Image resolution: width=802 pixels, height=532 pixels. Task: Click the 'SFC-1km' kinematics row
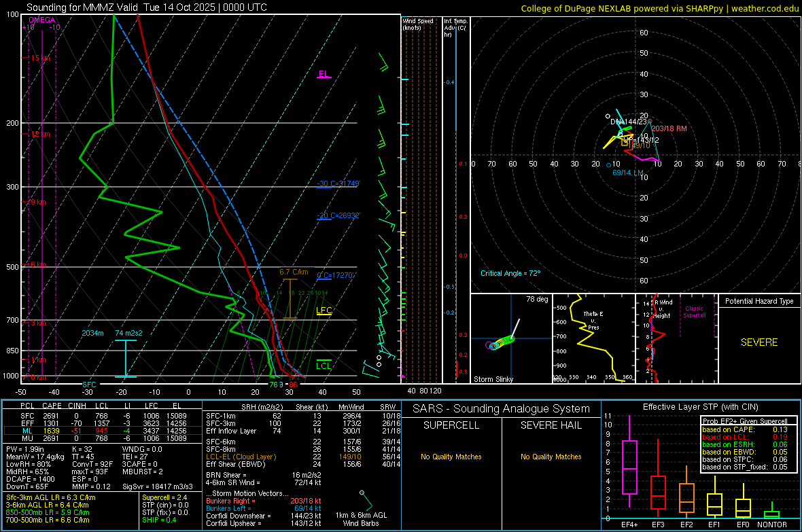303,416
